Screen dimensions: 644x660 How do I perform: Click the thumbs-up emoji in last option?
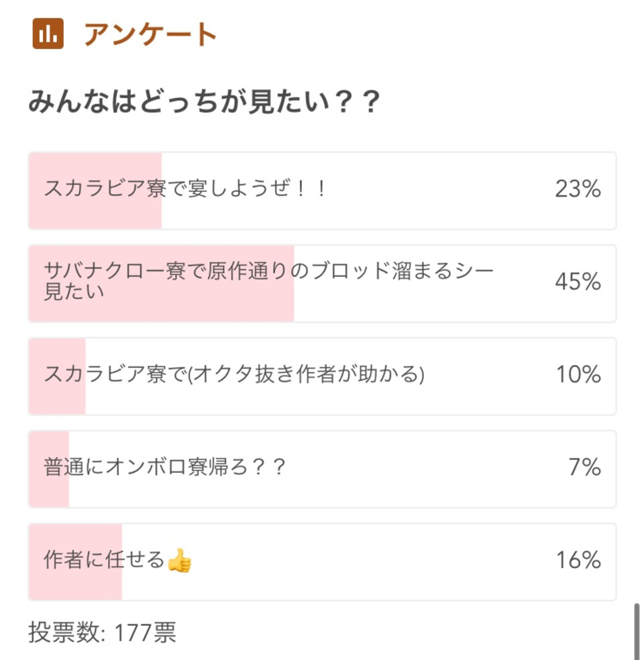(x=179, y=560)
